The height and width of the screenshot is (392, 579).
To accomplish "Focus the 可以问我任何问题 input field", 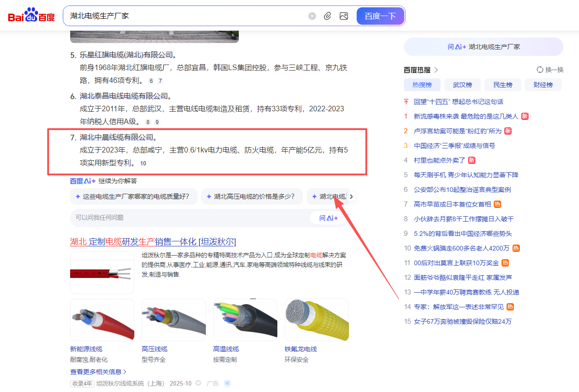I will pyautogui.click(x=188, y=218).
